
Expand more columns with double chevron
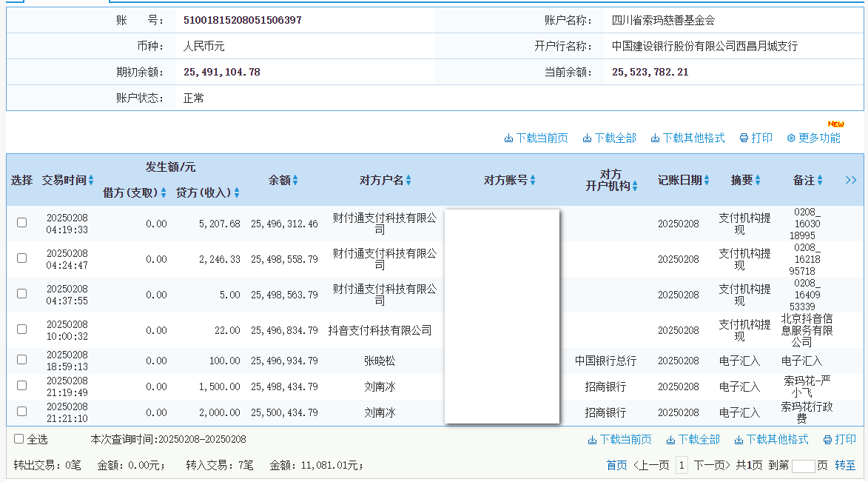[x=851, y=180]
